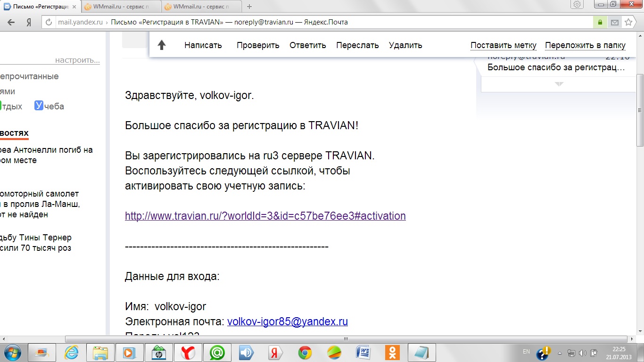Open browser settings gear icon

tap(577, 4)
